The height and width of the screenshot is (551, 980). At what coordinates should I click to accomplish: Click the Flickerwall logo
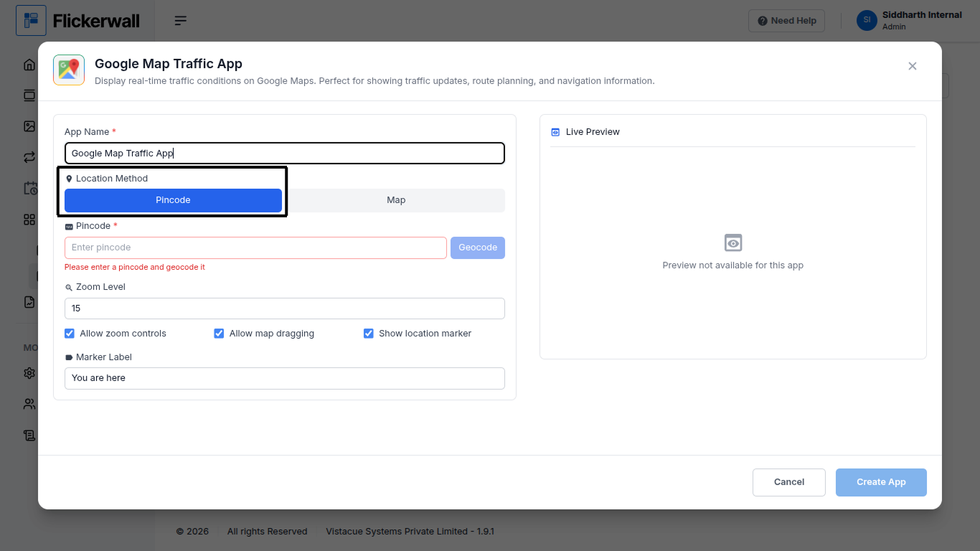click(78, 21)
